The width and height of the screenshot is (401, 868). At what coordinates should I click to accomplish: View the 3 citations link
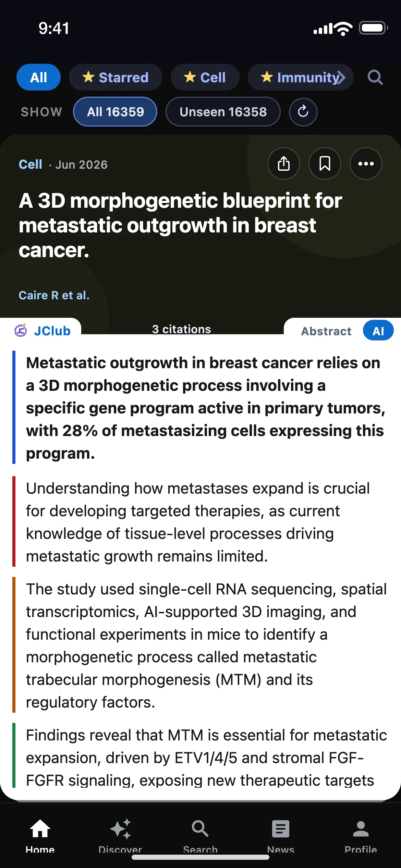coord(181,329)
